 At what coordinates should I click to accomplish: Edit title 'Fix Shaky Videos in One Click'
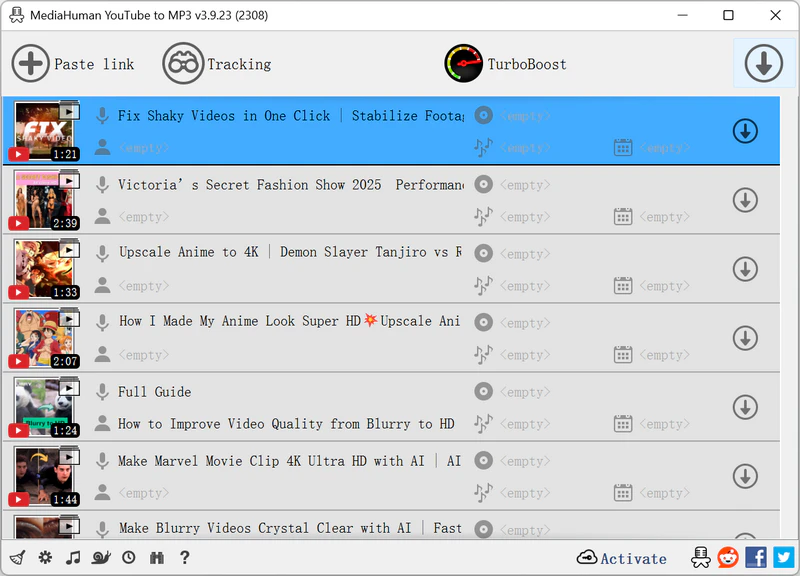point(291,116)
